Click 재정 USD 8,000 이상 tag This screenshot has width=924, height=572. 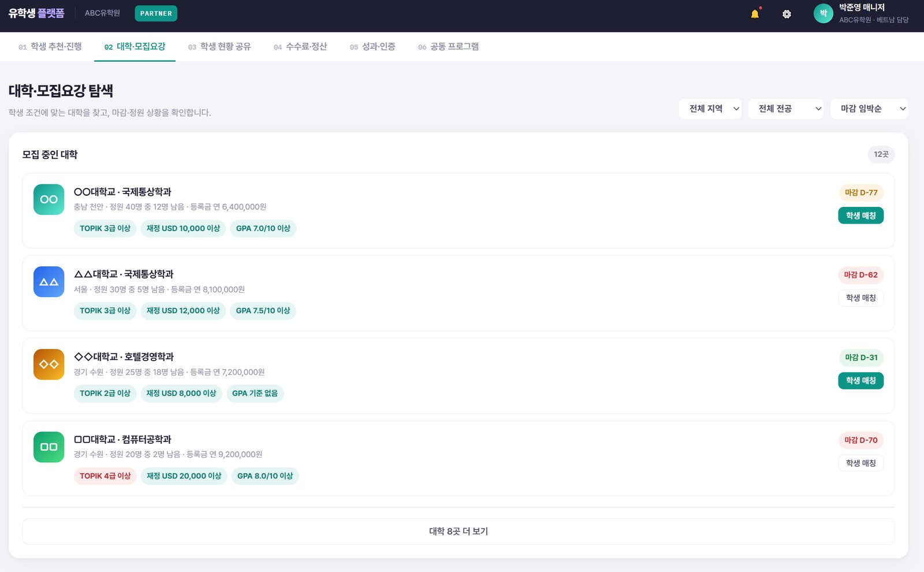[x=181, y=393]
